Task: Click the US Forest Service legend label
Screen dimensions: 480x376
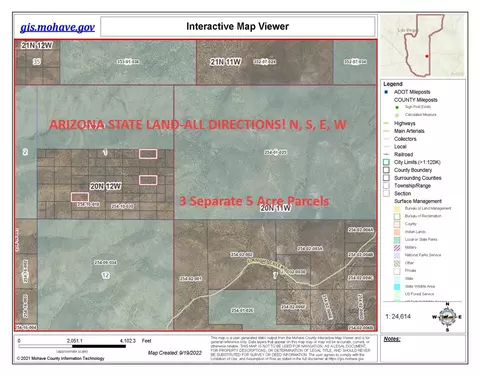Action: point(419,294)
